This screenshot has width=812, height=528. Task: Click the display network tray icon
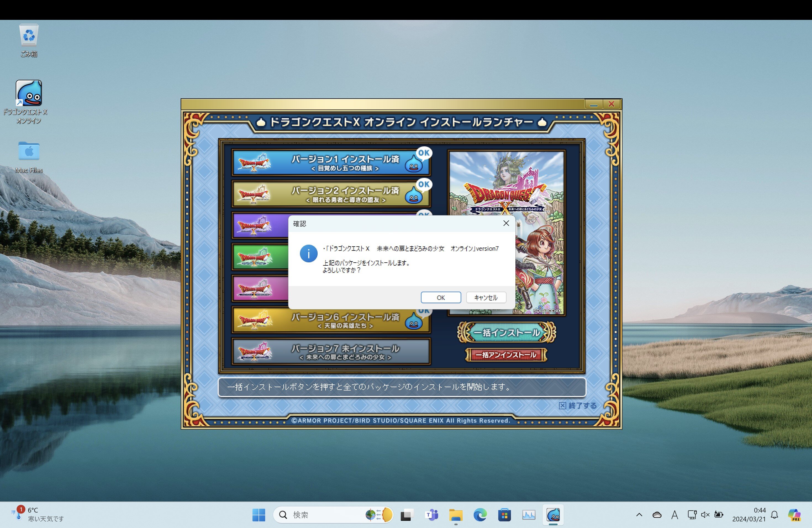(692, 515)
